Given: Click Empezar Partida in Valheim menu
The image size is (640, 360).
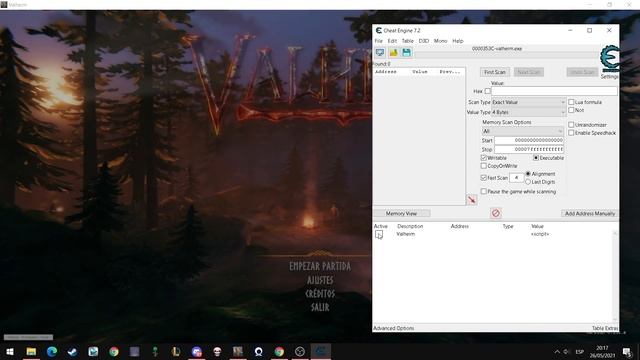Looking at the screenshot, I should point(320,266).
